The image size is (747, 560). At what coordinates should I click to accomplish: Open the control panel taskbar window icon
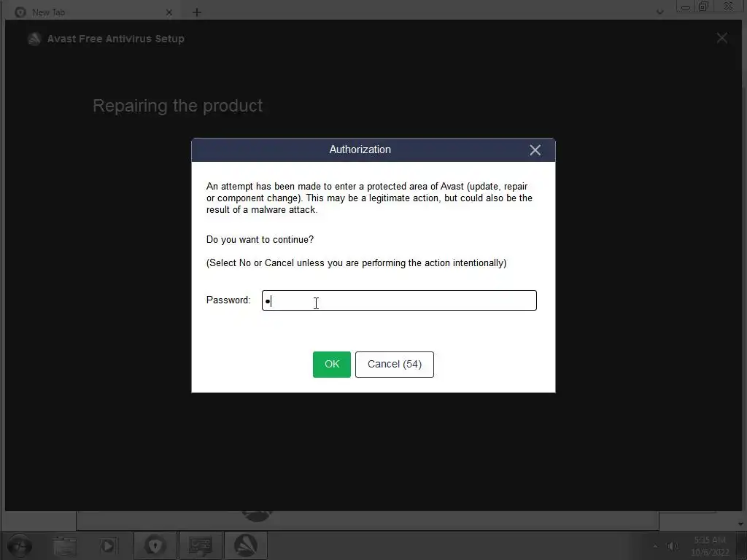[x=200, y=545]
